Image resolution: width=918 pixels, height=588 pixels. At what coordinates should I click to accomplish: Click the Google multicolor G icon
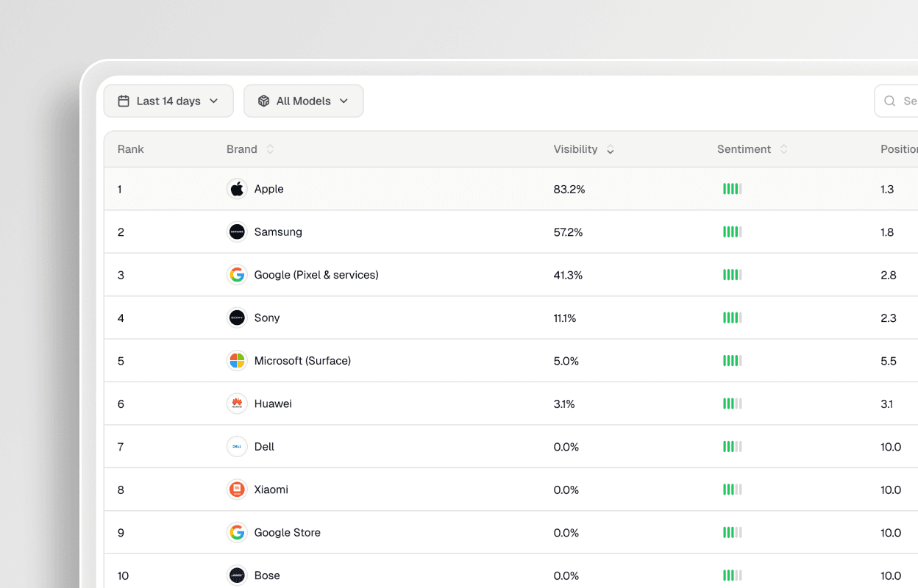237,274
